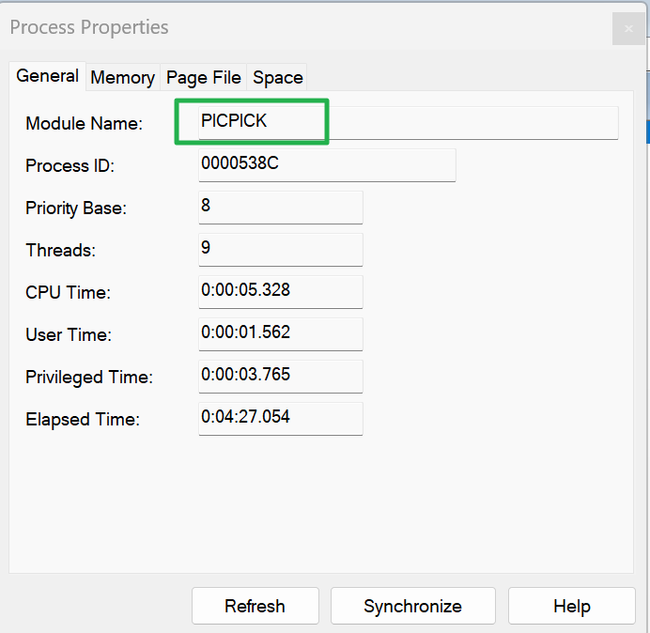Click the CPU Time field
The width and height of the screenshot is (650, 633).
(x=280, y=291)
